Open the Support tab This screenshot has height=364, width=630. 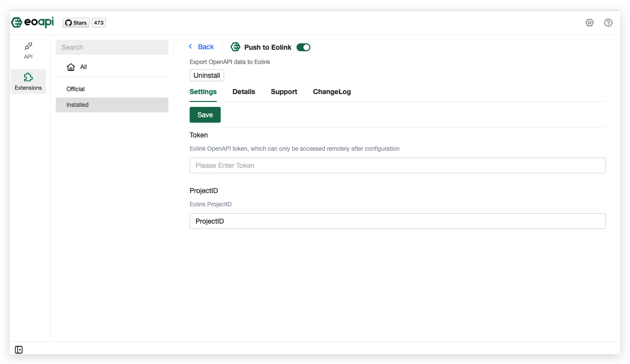[284, 92]
